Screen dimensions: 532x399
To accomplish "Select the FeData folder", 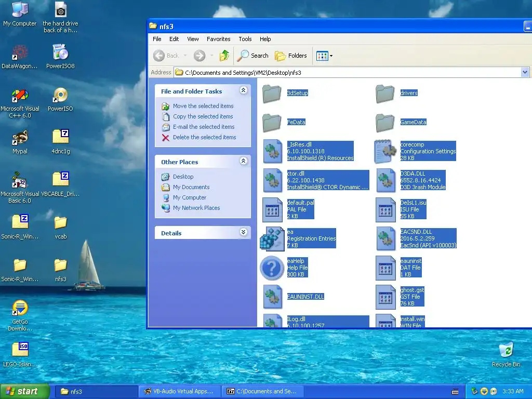I will pos(284,122).
